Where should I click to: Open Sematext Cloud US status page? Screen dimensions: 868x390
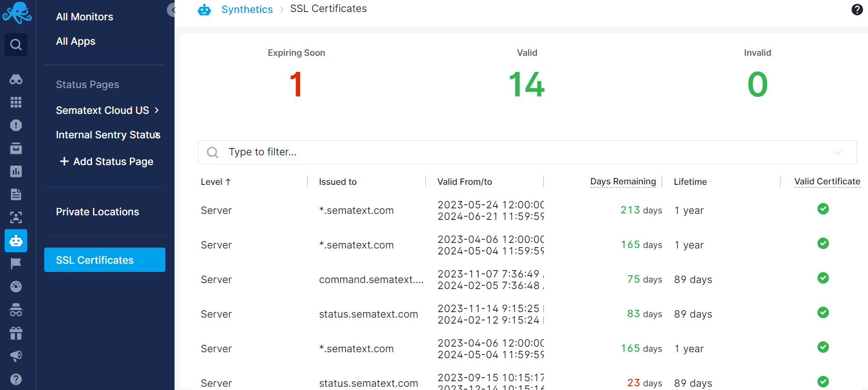(102, 110)
